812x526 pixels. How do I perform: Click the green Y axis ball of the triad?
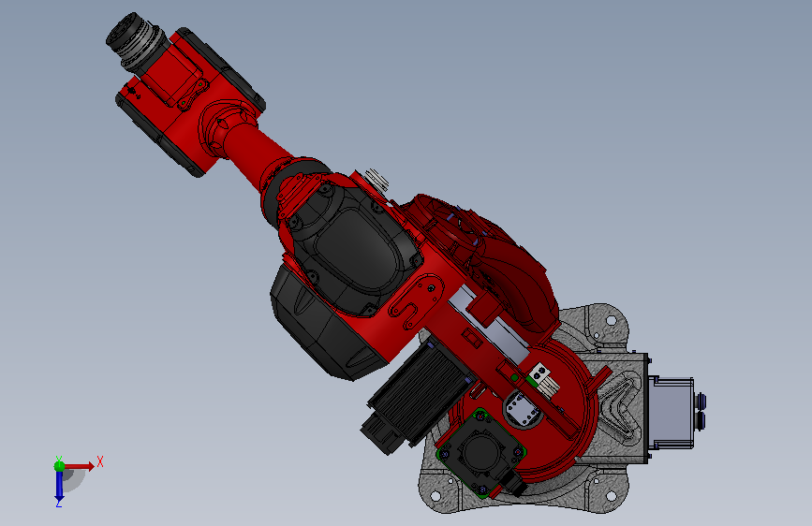60,466
